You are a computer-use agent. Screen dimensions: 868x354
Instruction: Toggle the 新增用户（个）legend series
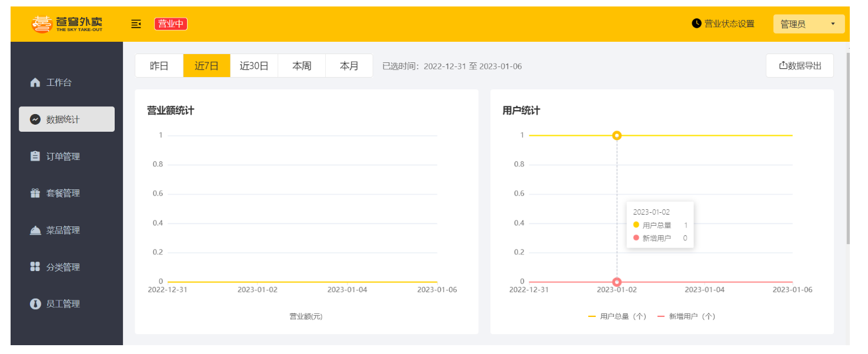686,316
